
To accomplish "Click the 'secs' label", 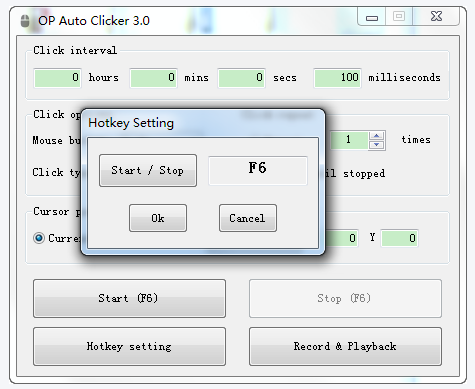I will coord(285,78).
